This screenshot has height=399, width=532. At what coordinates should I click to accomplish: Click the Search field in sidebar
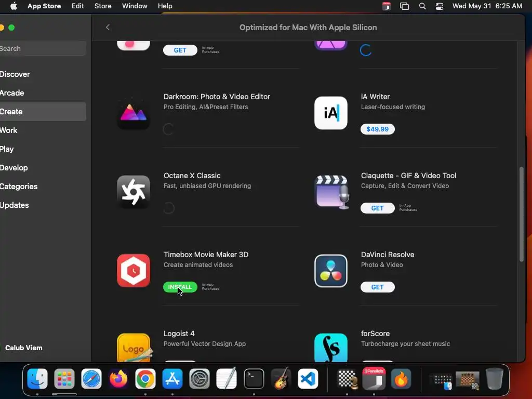(x=43, y=48)
